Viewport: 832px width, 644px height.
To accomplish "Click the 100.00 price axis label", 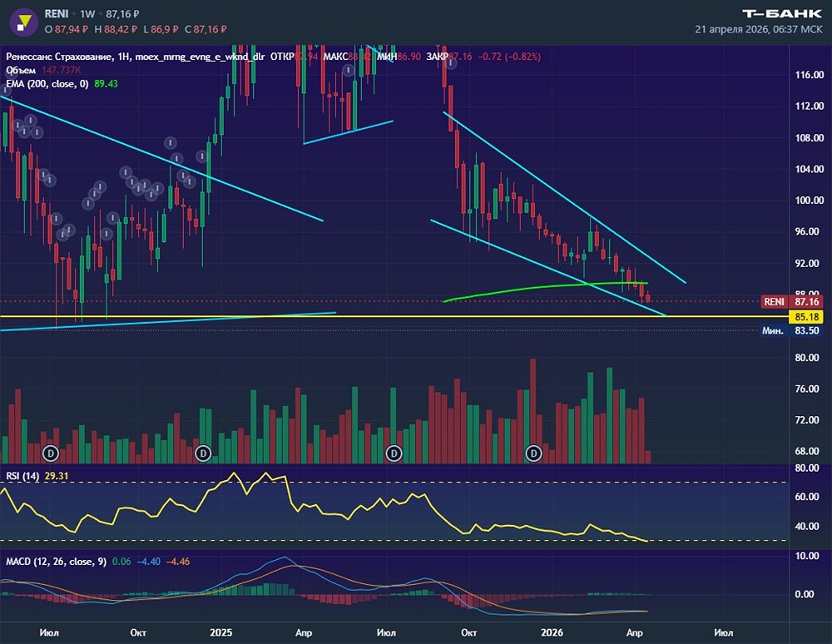I will [810, 201].
